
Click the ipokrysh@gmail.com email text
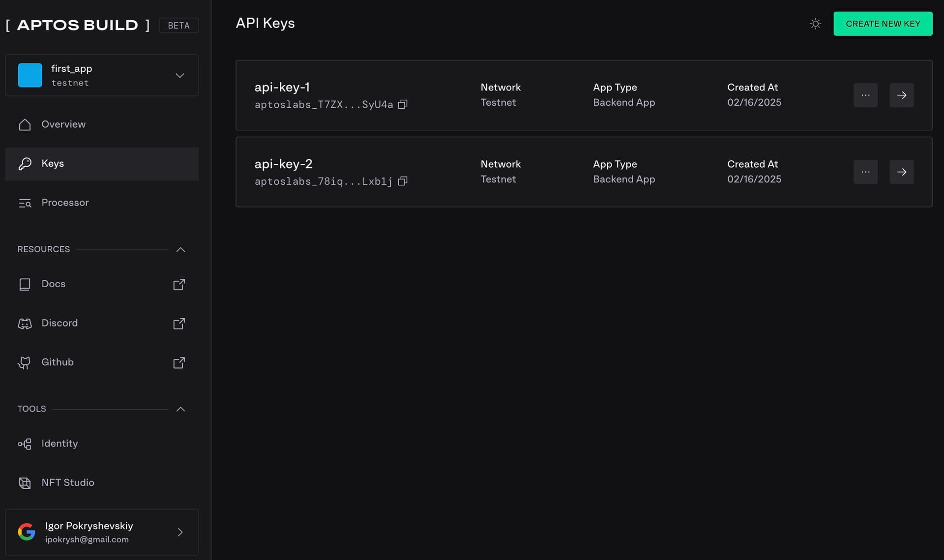click(x=87, y=539)
